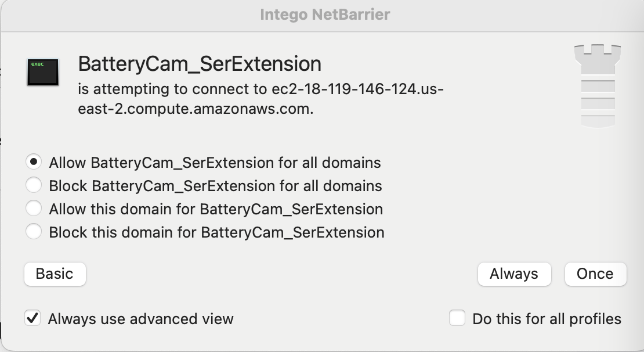Click the BatteryCam_SerExtension heading text

point(200,63)
